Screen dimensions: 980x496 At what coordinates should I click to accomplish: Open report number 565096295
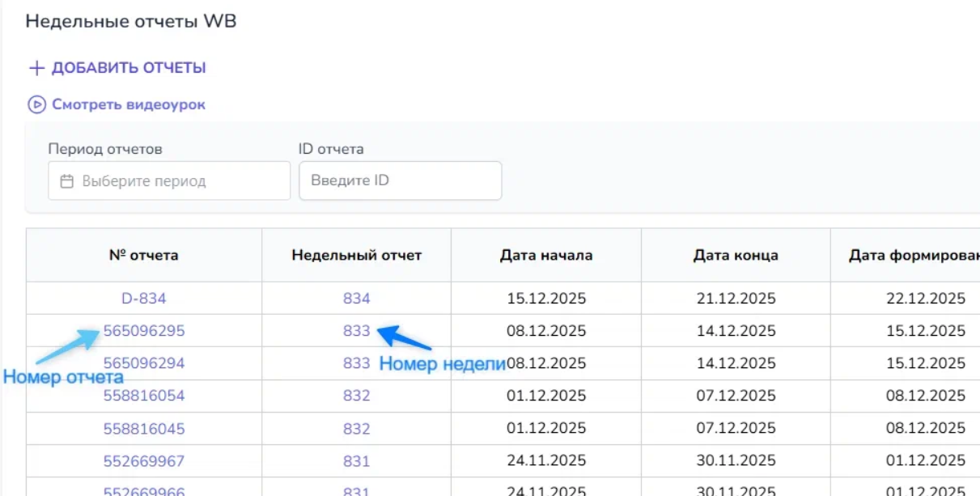(x=144, y=331)
